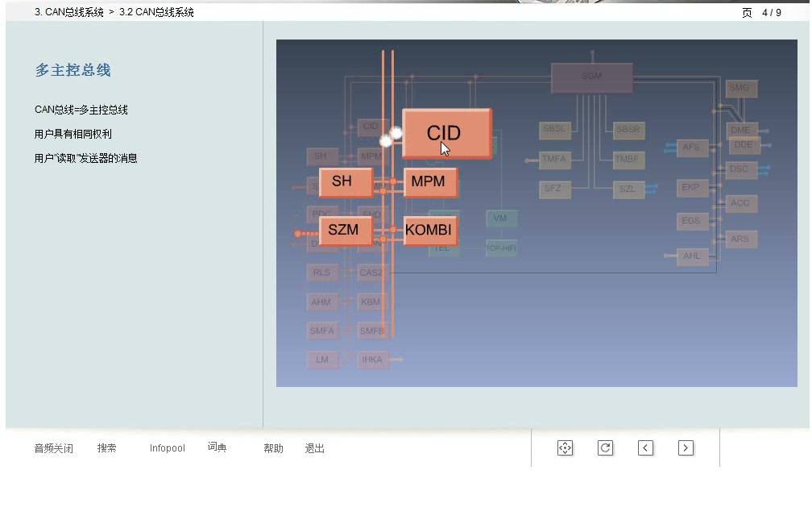The width and height of the screenshot is (812, 516).
Task: Click the dimmed SMFA module
Action: tap(322, 331)
